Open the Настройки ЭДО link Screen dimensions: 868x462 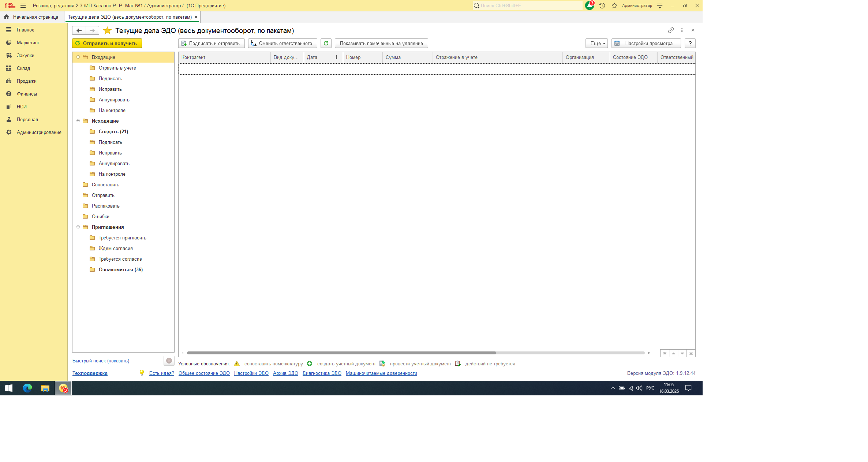click(x=251, y=373)
